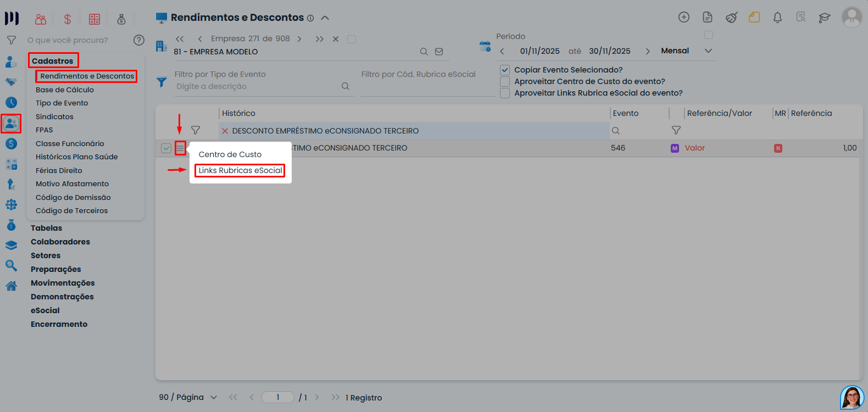Click the help question mark icon
The image size is (868, 412).
[x=139, y=40]
